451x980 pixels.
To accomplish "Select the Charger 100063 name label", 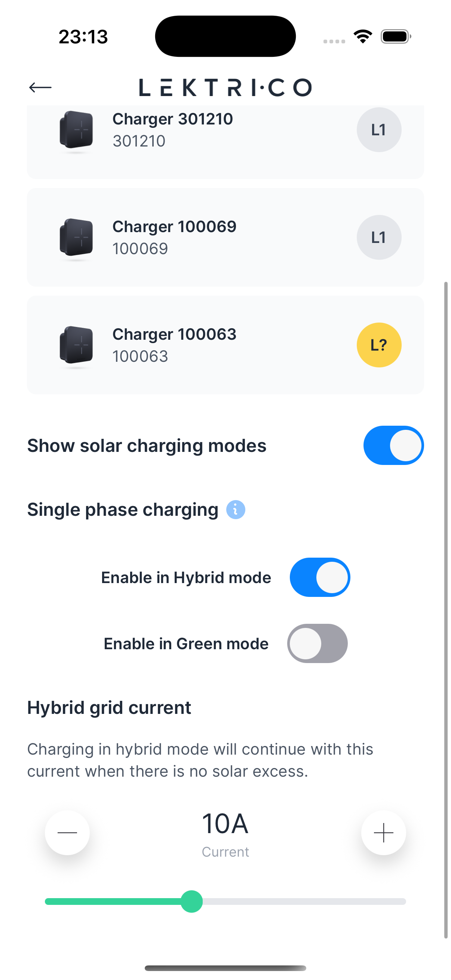I will click(174, 335).
